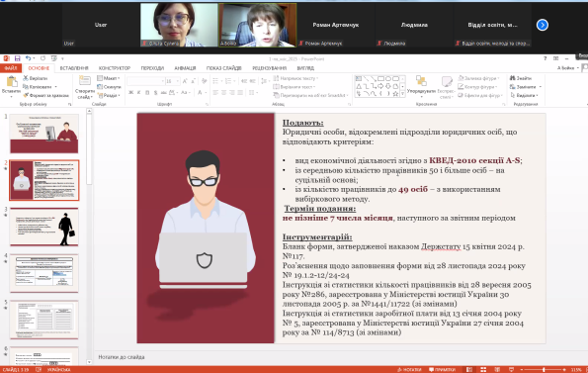Toggle underline formatting
Image resolution: width=588 pixels, height=373 pixels.
(x=147, y=92)
